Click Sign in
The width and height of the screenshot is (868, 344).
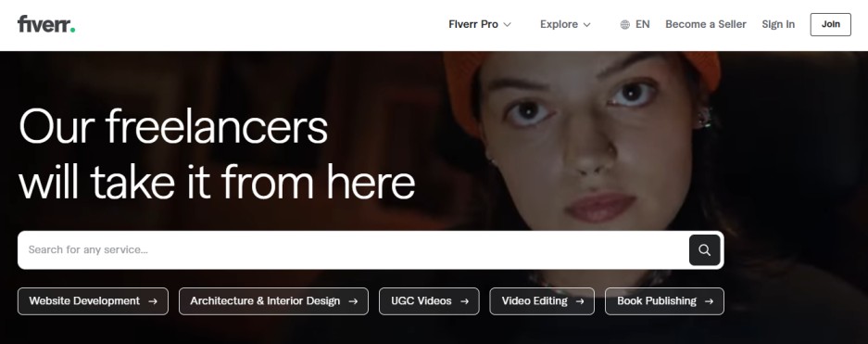coord(778,24)
